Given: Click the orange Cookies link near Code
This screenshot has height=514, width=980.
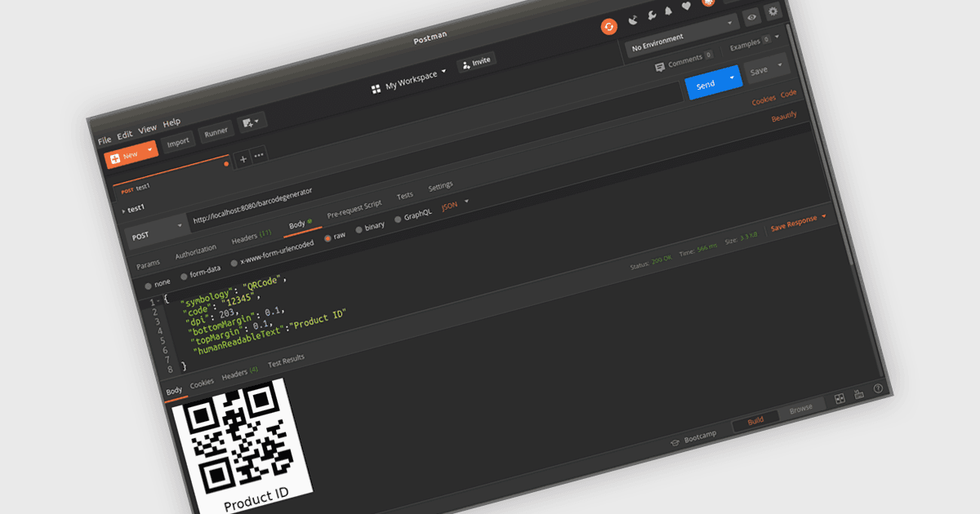Looking at the screenshot, I should click(x=764, y=100).
